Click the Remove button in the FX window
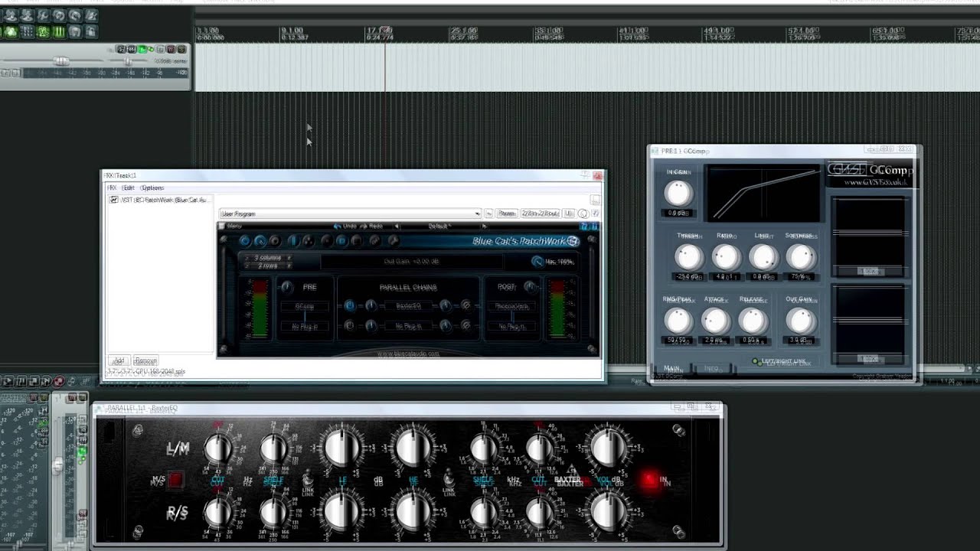980x551 pixels. [x=145, y=360]
